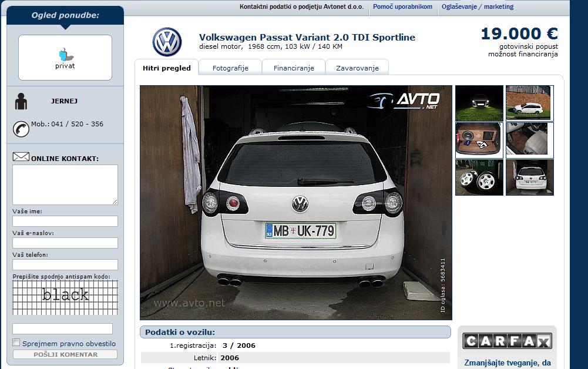Click the Vaš e-naslov input field

tap(65, 243)
